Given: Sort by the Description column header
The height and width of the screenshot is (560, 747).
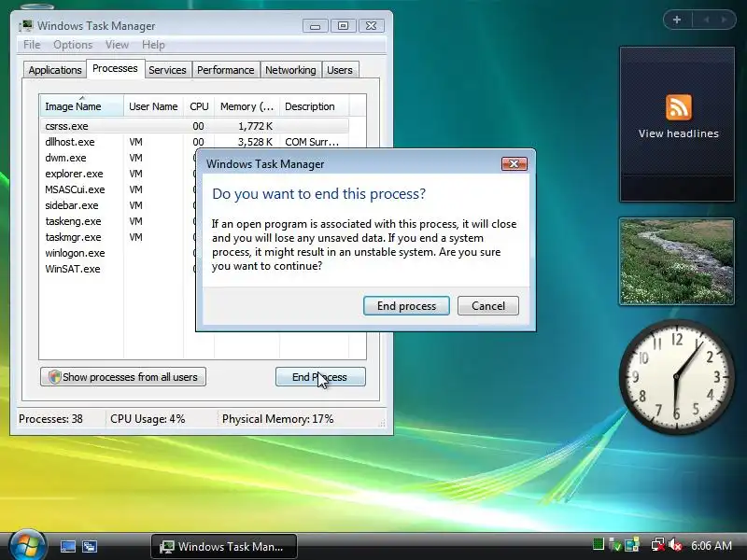Looking at the screenshot, I should click(x=314, y=106).
